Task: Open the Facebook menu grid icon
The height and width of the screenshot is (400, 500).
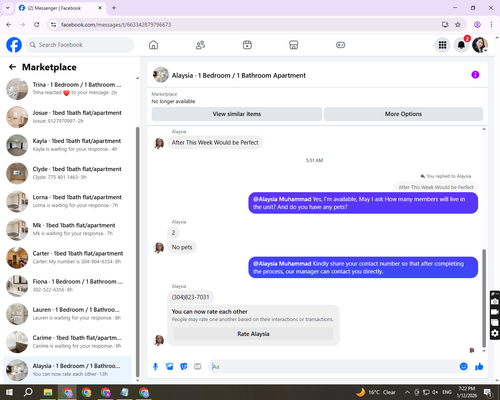Action: coord(442,45)
